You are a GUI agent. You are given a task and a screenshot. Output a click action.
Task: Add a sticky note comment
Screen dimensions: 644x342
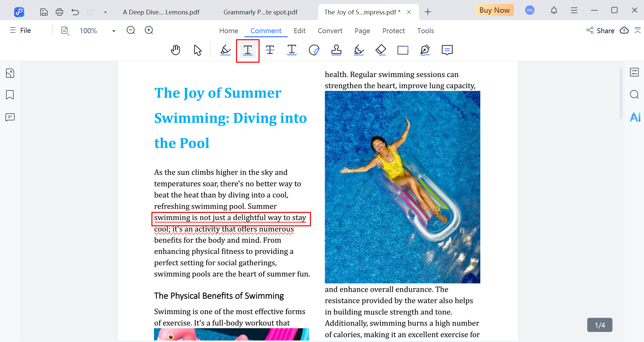[x=447, y=50]
